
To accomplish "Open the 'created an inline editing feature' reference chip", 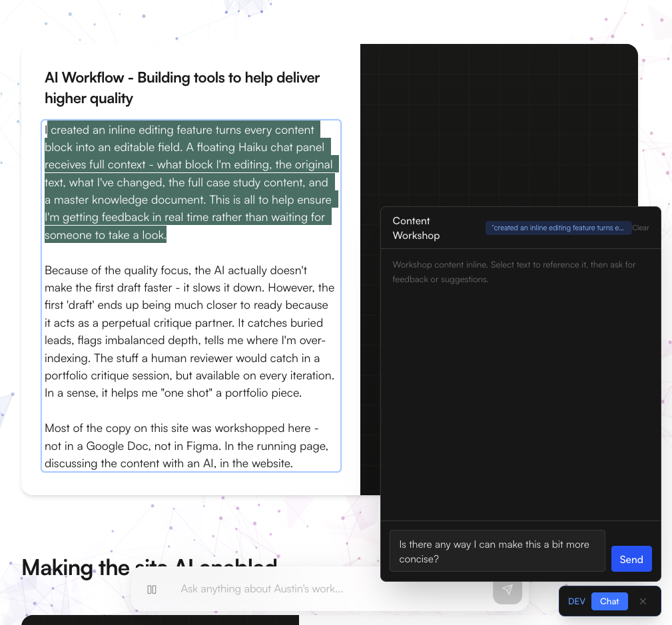I will (558, 228).
